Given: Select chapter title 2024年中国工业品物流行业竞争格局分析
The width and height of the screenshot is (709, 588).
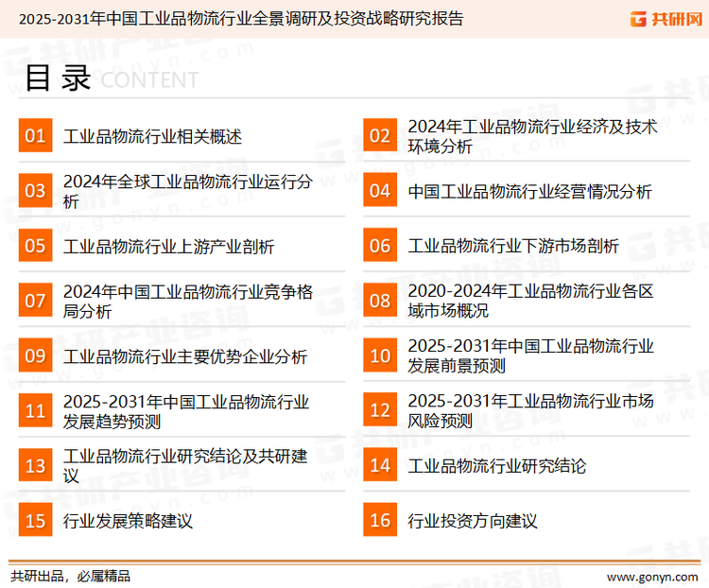Looking at the screenshot, I should click(x=188, y=302).
